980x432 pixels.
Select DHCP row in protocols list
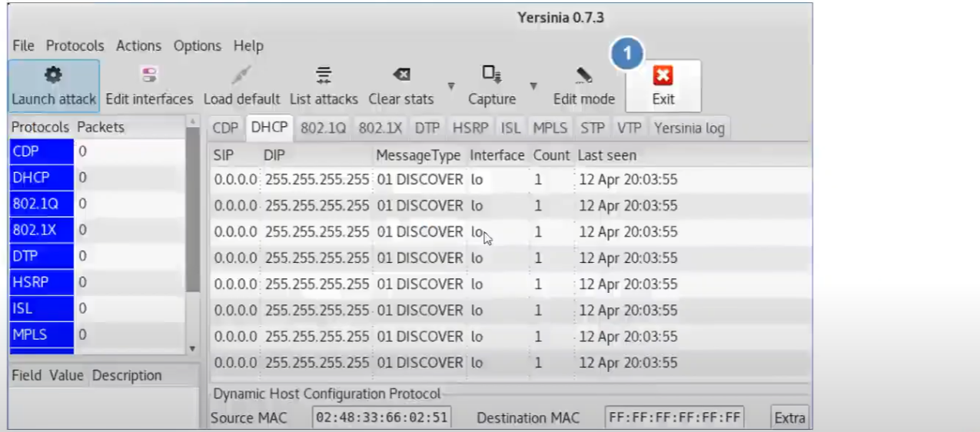[97, 178]
